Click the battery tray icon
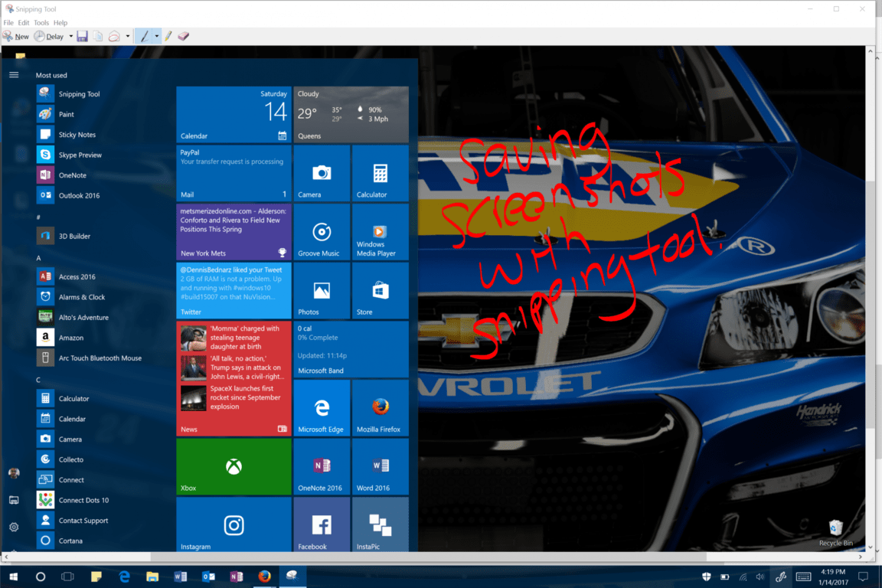 pyautogui.click(x=724, y=577)
